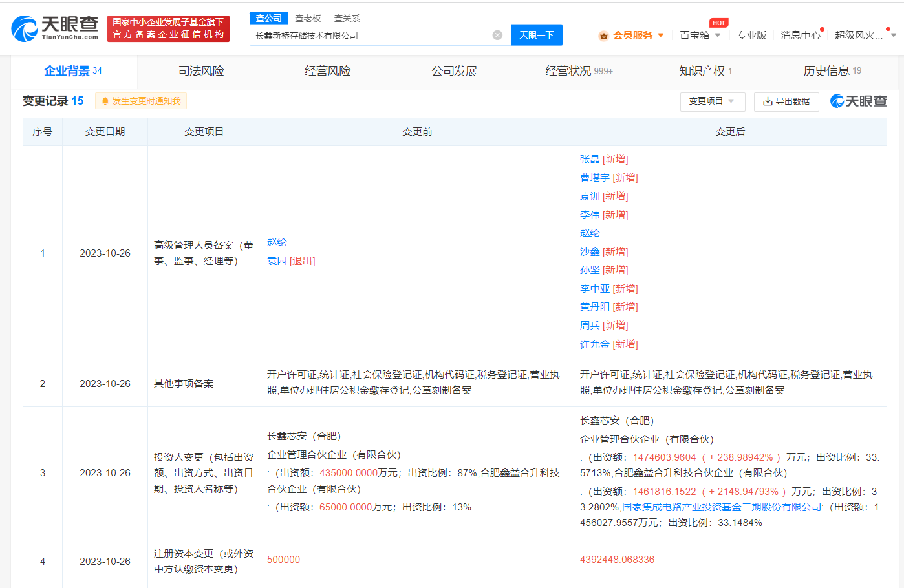Screen dimensions: 904x588
Task: Expand the 会员服务 dropdown menu
Action: click(x=661, y=36)
